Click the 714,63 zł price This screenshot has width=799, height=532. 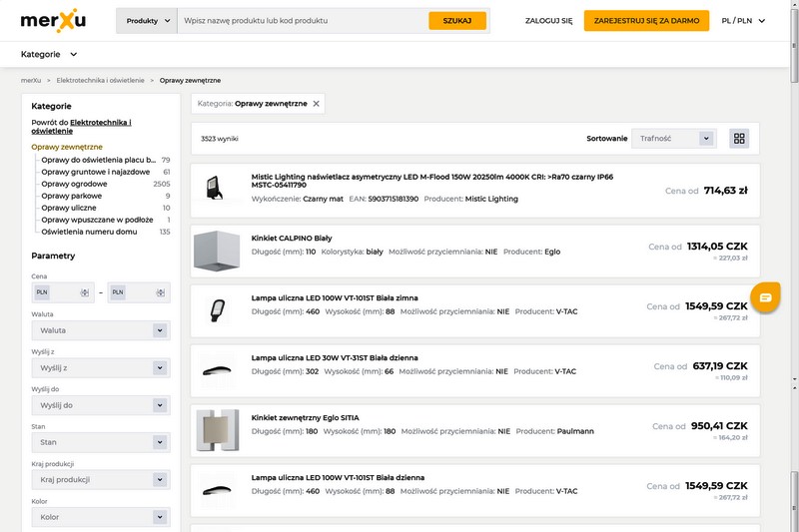[x=726, y=191]
